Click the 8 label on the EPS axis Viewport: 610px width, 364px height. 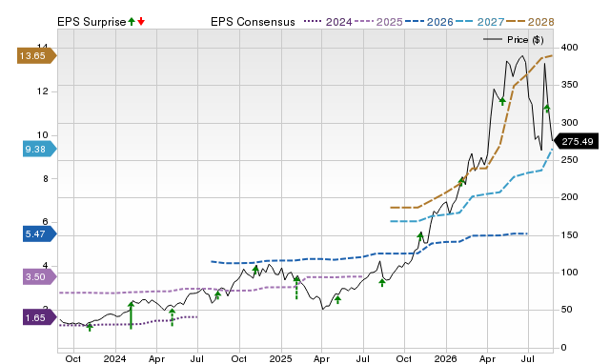46,178
